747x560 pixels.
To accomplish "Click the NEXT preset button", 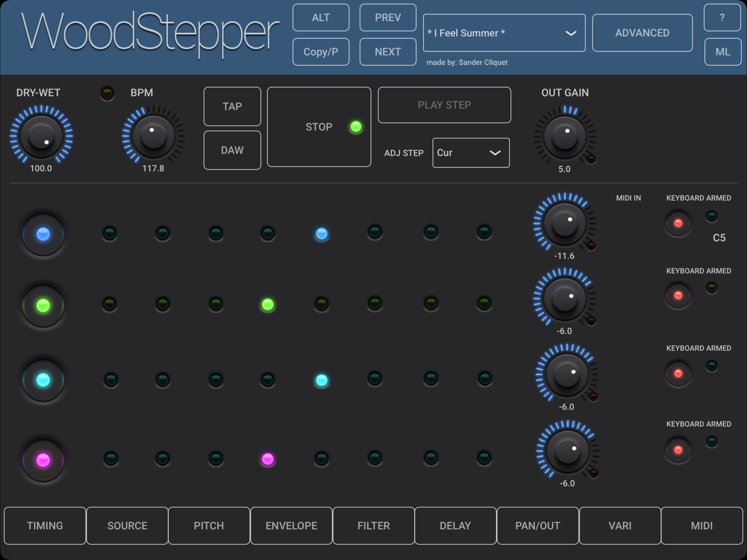I will (387, 52).
